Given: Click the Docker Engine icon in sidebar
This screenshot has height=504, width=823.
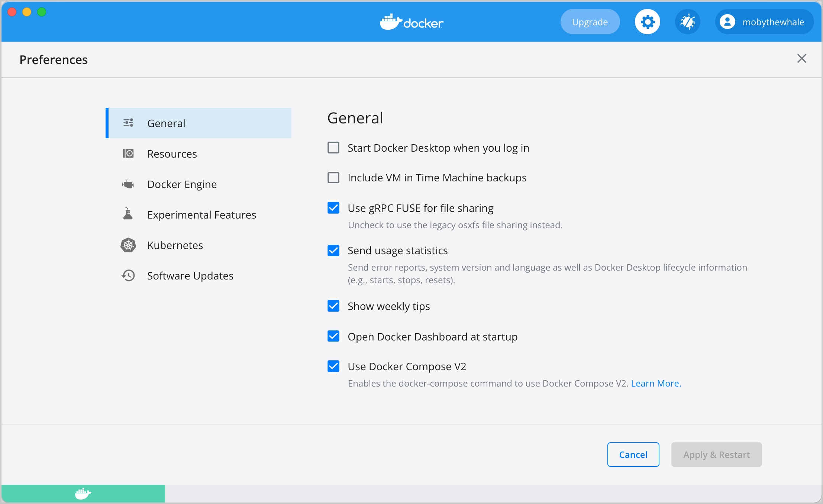Looking at the screenshot, I should point(128,184).
